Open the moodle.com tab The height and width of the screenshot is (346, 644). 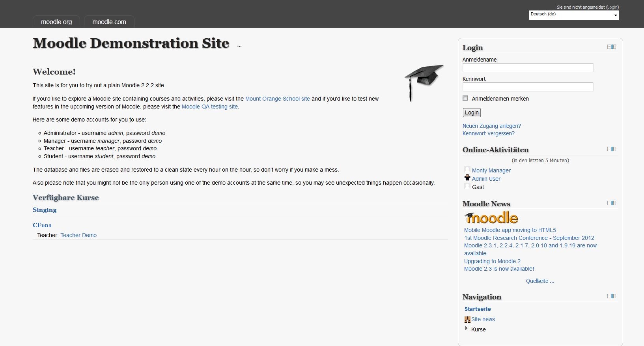click(x=109, y=22)
